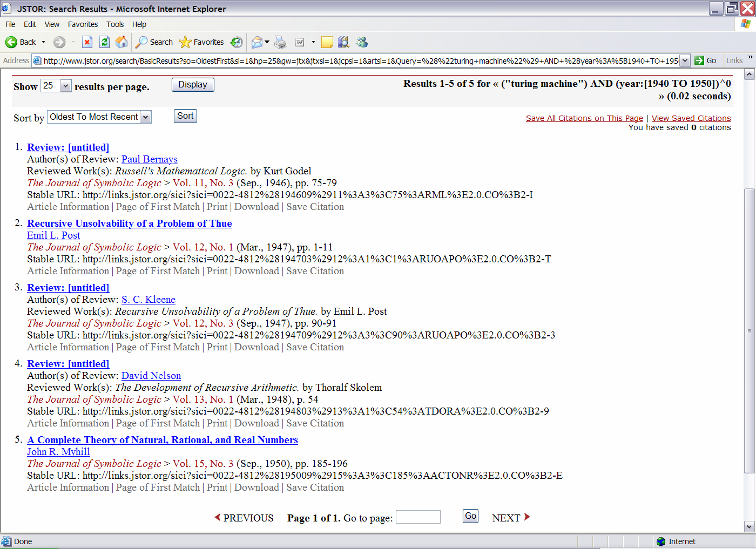Click the Forward navigation button
Image resolution: width=756 pixels, height=549 pixels.
click(x=59, y=42)
